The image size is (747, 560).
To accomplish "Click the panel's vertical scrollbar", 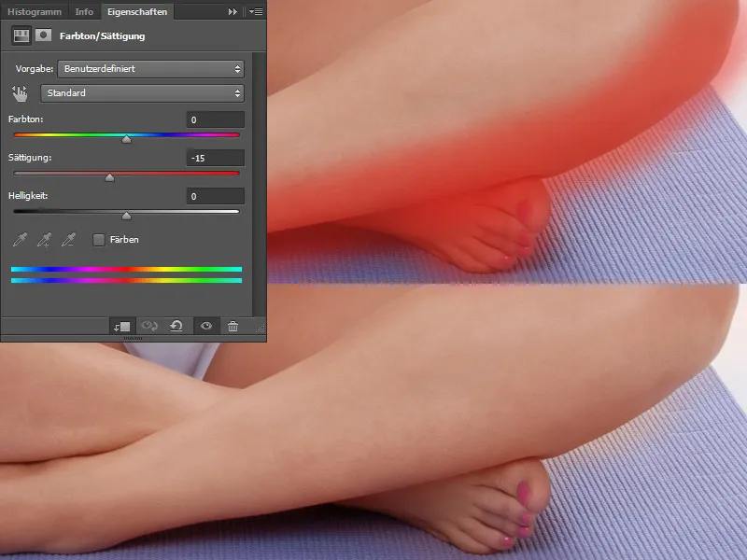I will point(259,183).
